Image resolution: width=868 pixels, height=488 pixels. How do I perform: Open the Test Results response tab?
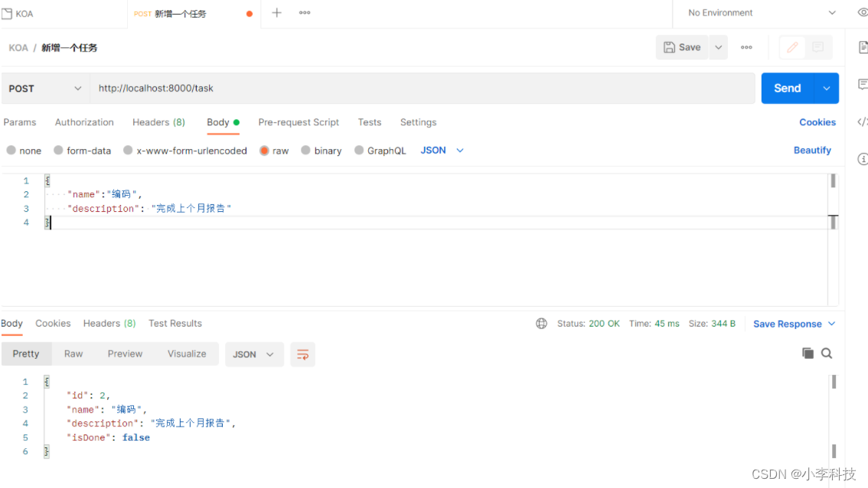[175, 324]
